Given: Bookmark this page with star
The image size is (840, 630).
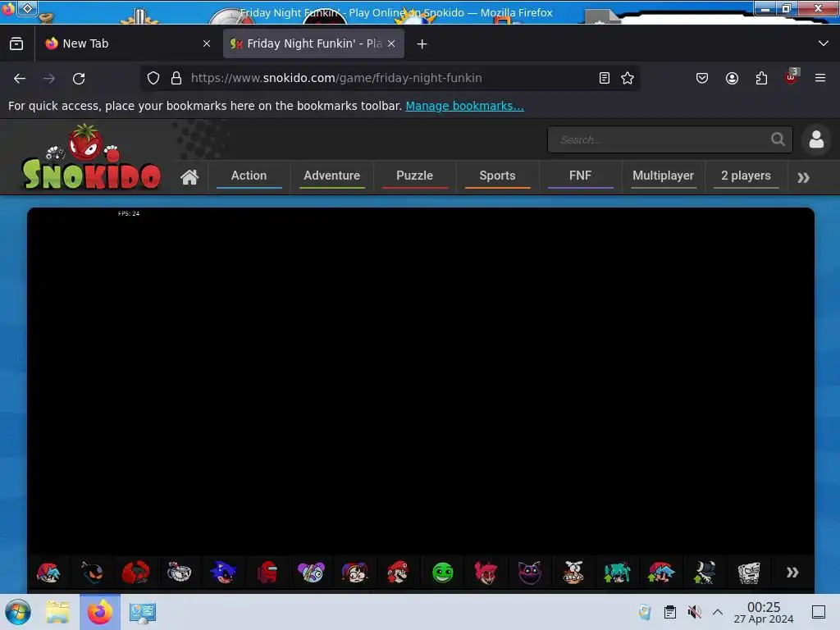Looking at the screenshot, I should 628,78.
